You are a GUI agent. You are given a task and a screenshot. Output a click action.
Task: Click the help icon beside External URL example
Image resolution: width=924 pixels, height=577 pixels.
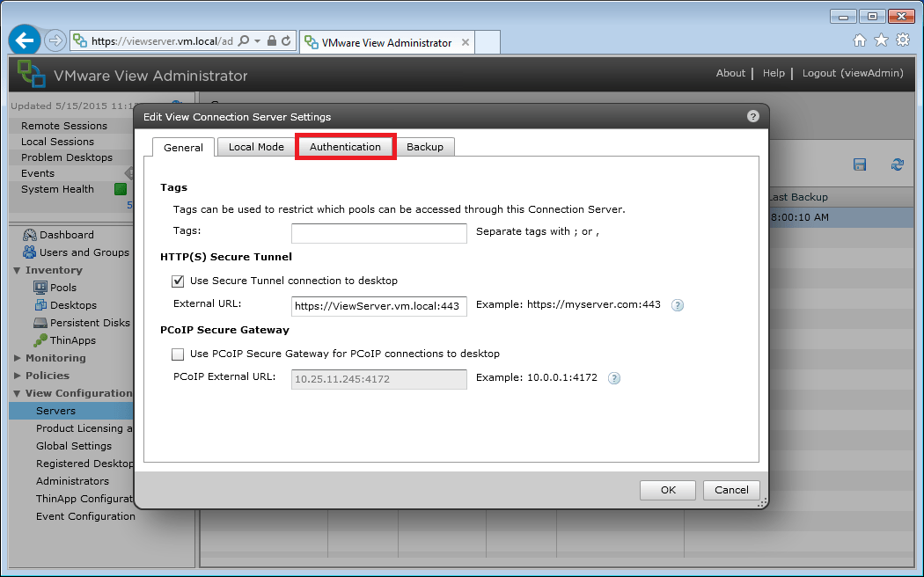coord(677,305)
